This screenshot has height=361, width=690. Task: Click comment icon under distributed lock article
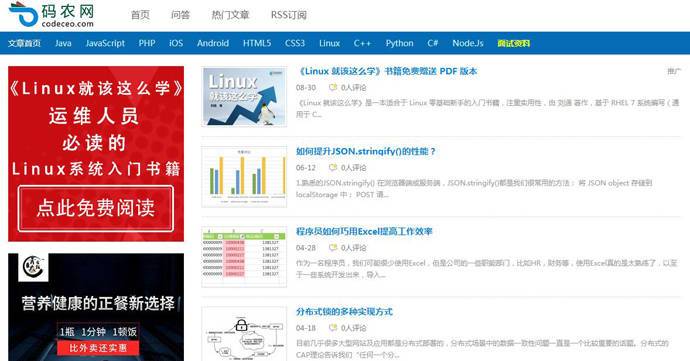point(333,328)
